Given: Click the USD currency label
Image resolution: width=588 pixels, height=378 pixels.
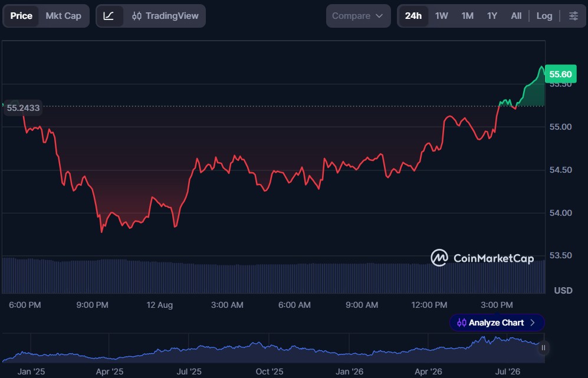Looking at the screenshot, I should (563, 291).
